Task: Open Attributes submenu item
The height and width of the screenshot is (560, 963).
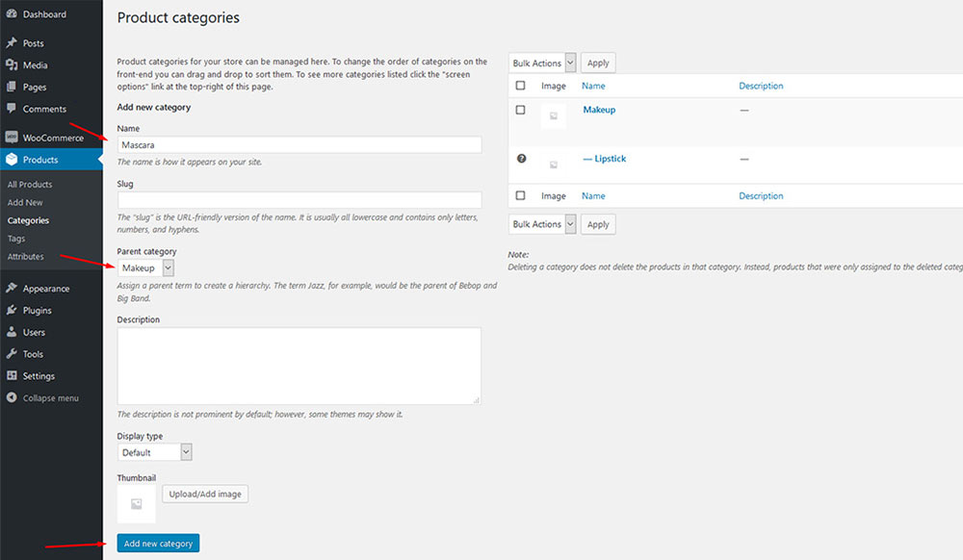Action: (x=26, y=256)
